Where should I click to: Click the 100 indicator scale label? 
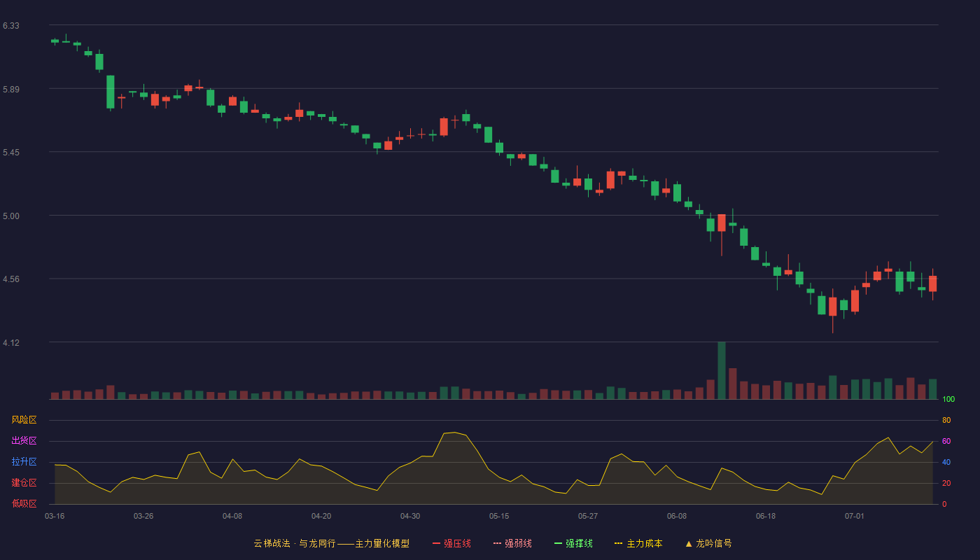tap(948, 400)
